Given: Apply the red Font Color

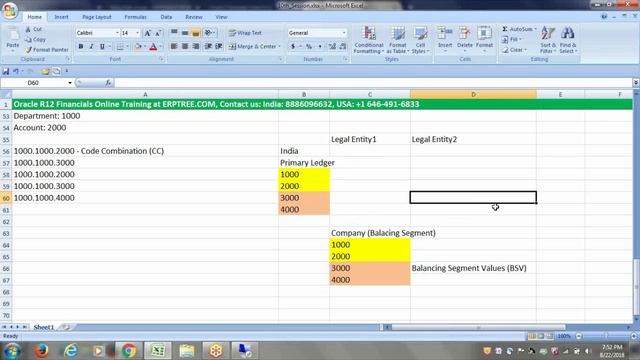Looking at the screenshot, I should point(153,47).
